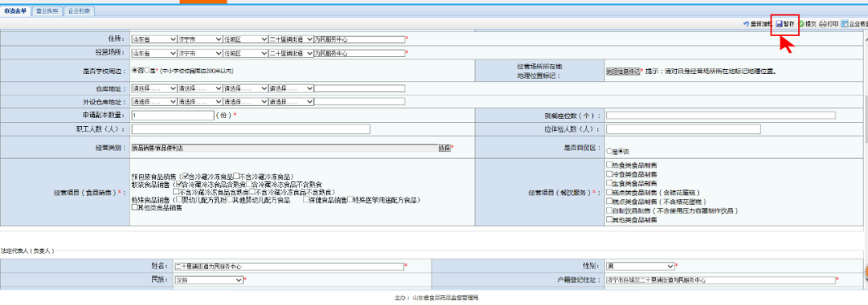Viewport: 868px width, 305px height.
Task: Click the 提交 submit toolbar button
Action: (x=807, y=24)
